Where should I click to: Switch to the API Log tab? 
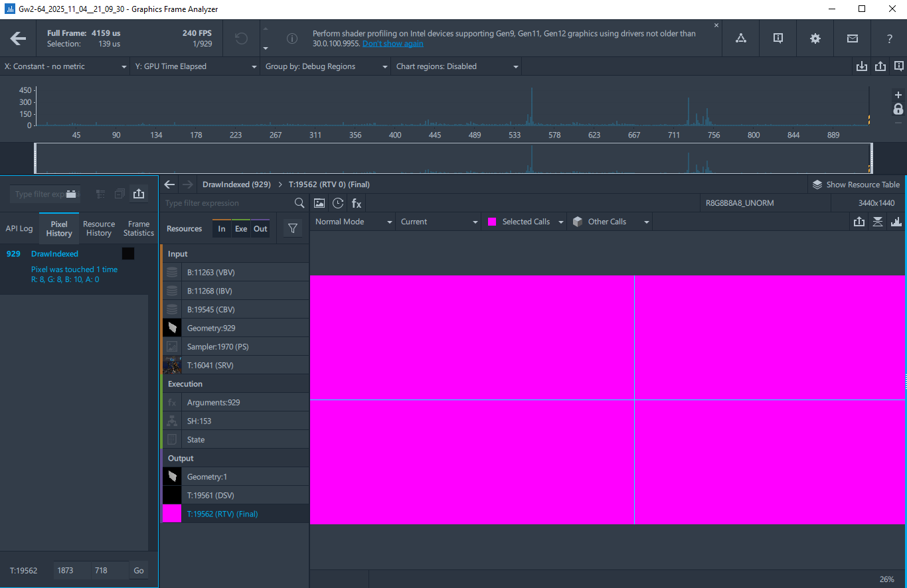click(x=19, y=228)
